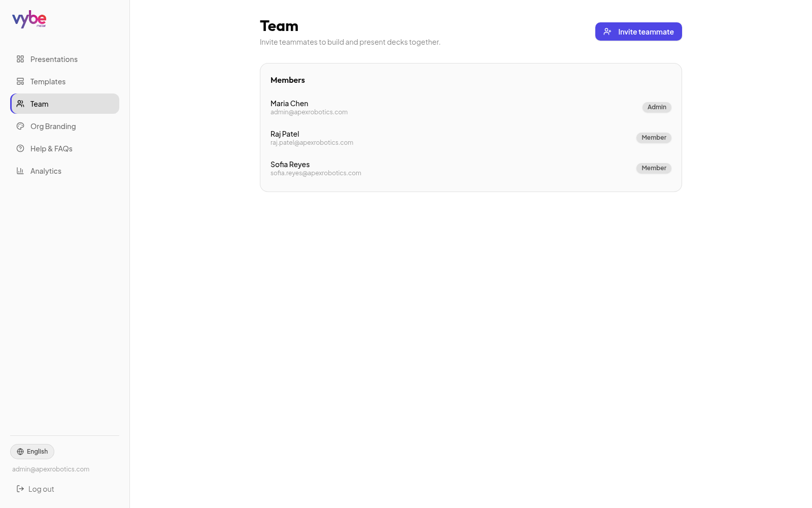Click the Presentations grid icon
The width and height of the screenshot is (812, 508).
pos(20,59)
